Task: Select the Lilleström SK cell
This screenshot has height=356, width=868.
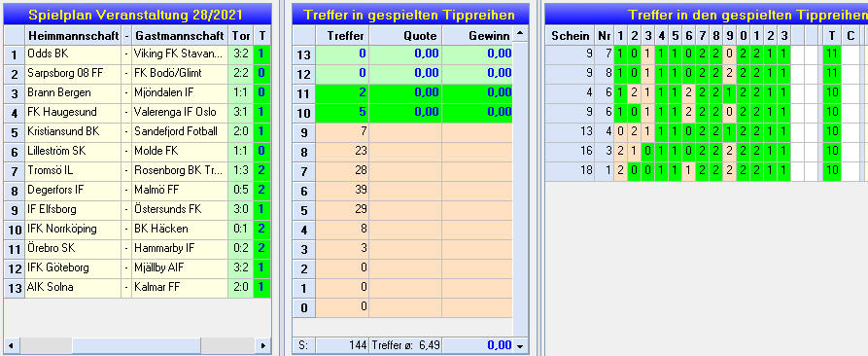Action: (x=73, y=151)
